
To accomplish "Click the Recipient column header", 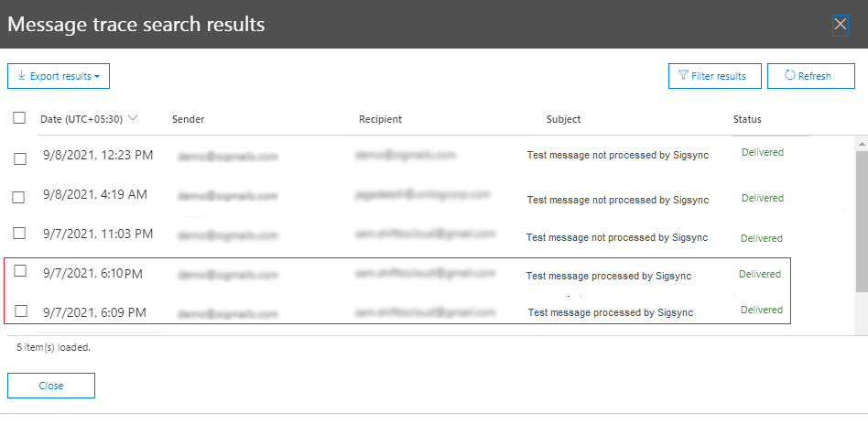I will [380, 119].
